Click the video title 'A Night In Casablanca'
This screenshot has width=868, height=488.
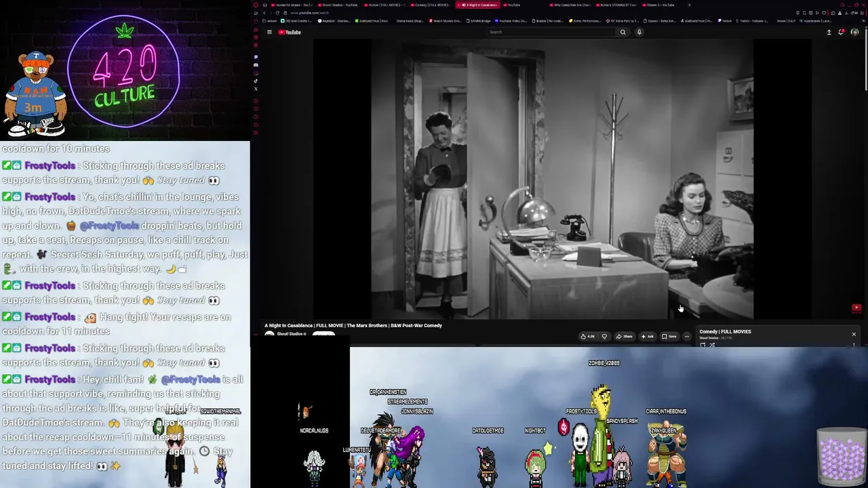coord(353,325)
